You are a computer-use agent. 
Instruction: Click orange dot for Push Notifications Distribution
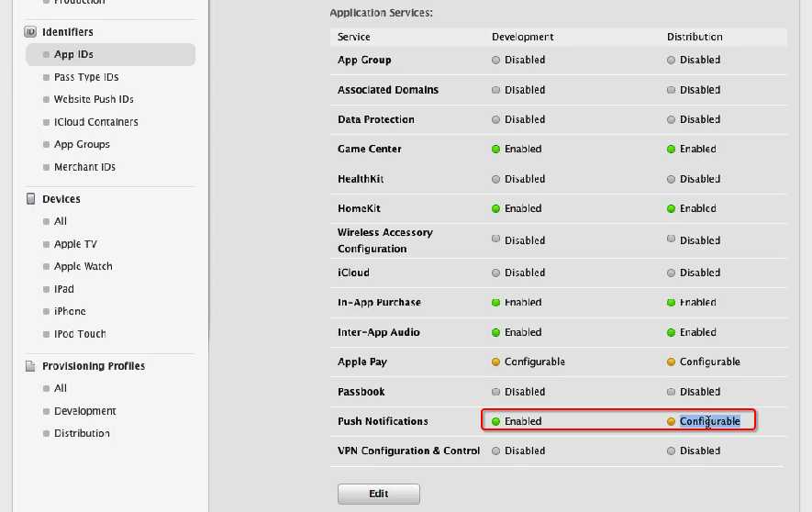(671, 421)
